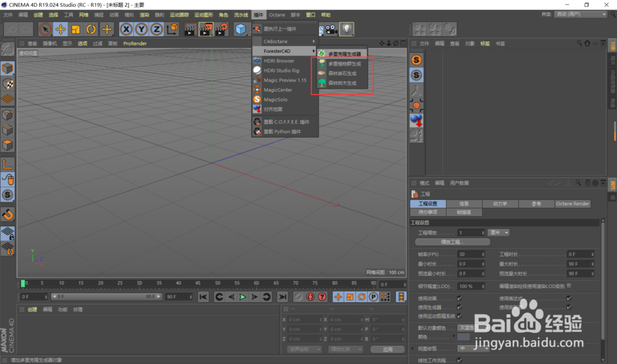Click the 帧率(FPS) input field
Viewport: 617px width, 364px height.
pos(471,255)
